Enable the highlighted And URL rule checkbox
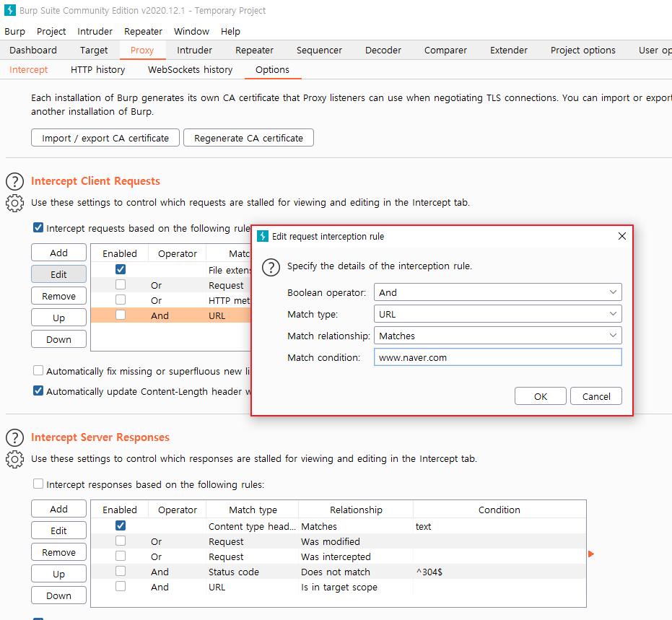This screenshot has height=620, width=672. pos(121,315)
